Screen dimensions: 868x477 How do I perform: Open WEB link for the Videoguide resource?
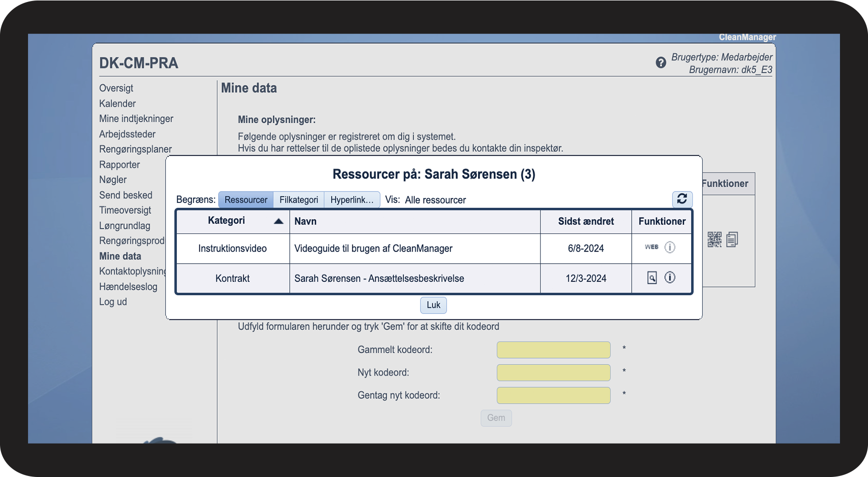[x=651, y=247]
